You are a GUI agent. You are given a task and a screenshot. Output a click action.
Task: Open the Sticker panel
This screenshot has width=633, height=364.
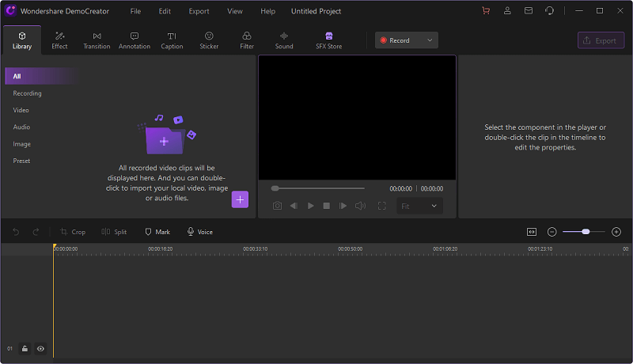point(209,40)
